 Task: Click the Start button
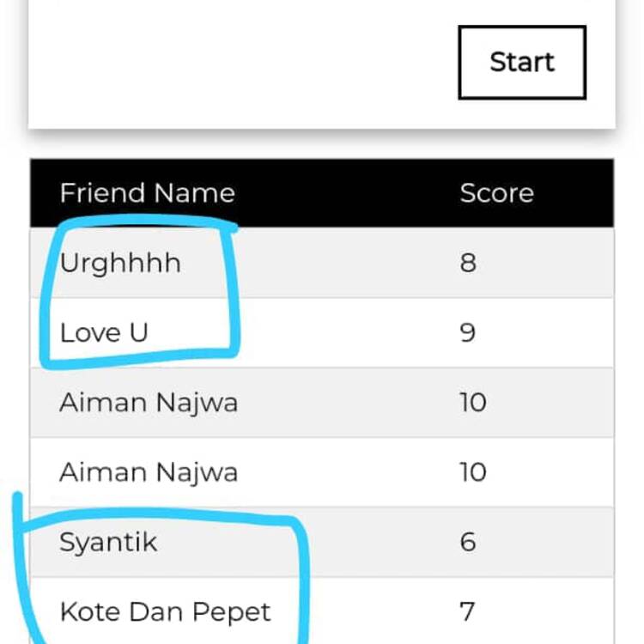pyautogui.click(x=522, y=63)
